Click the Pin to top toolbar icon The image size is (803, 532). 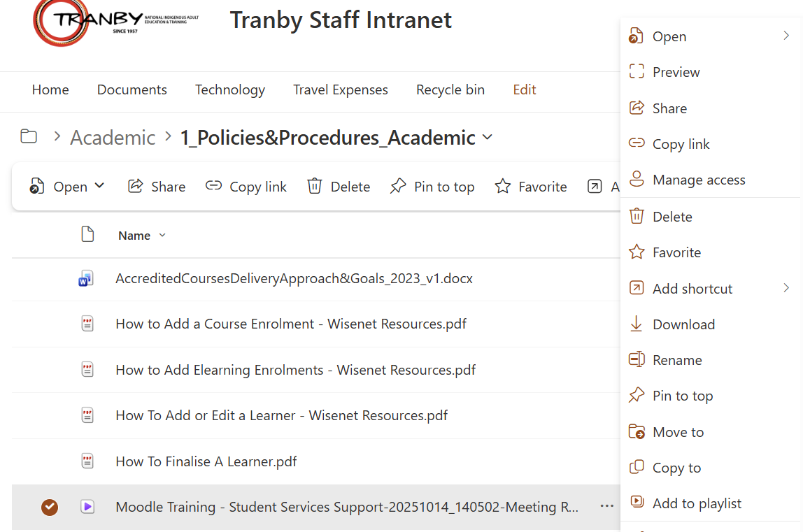pos(398,186)
